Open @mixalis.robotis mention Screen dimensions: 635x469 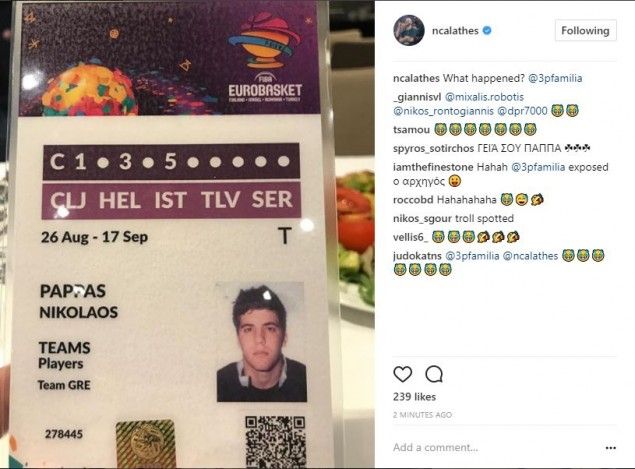(x=484, y=97)
